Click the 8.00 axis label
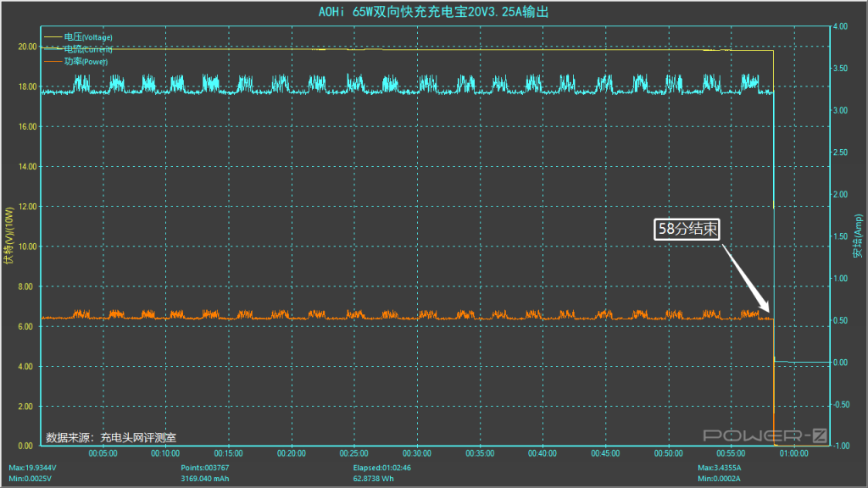 25,286
